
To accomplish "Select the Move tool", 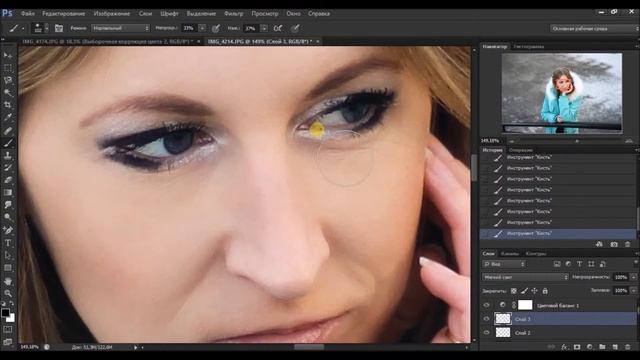I will pyautogui.click(x=8, y=55).
